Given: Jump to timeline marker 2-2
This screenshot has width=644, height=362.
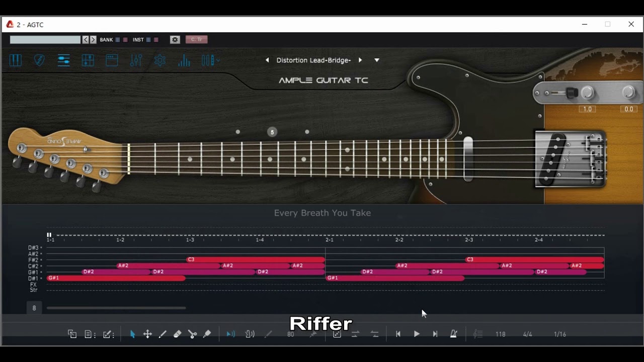Looking at the screenshot, I should [x=399, y=240].
